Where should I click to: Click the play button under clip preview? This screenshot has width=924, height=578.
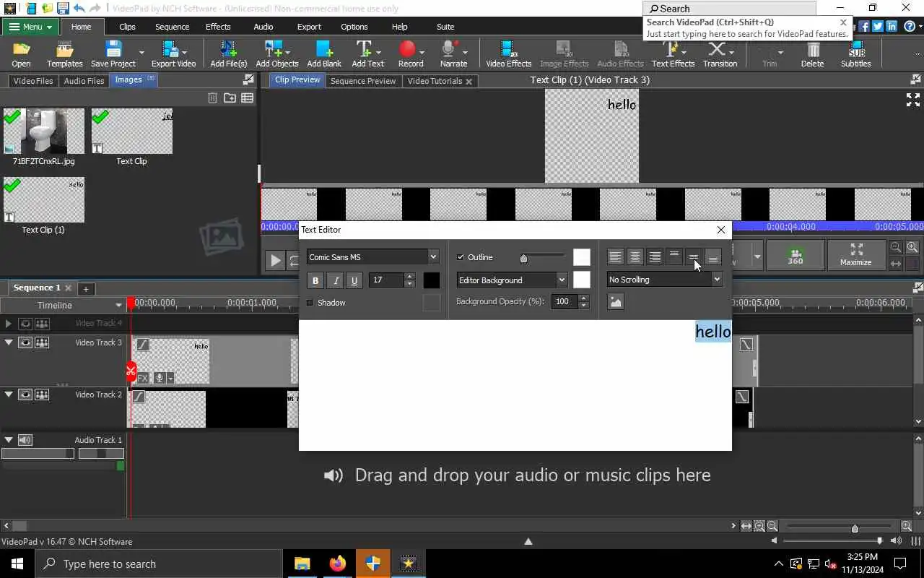[275, 260]
